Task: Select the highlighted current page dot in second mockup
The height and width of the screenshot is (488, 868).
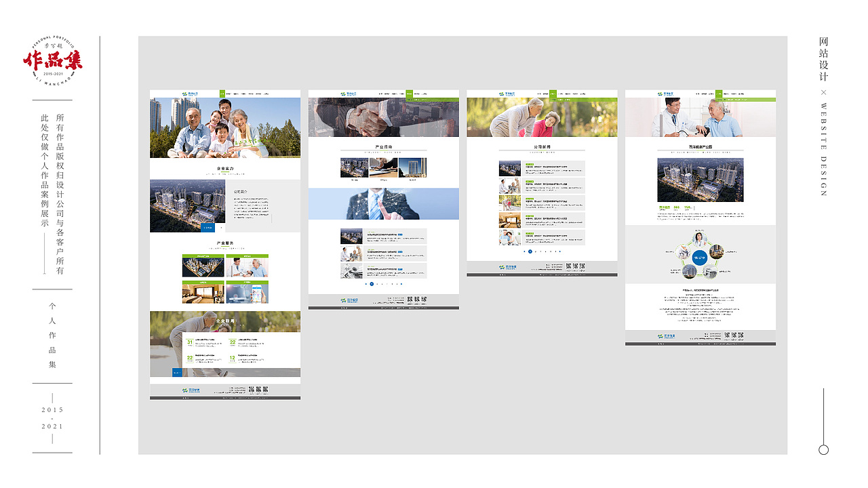Action: 372,284
